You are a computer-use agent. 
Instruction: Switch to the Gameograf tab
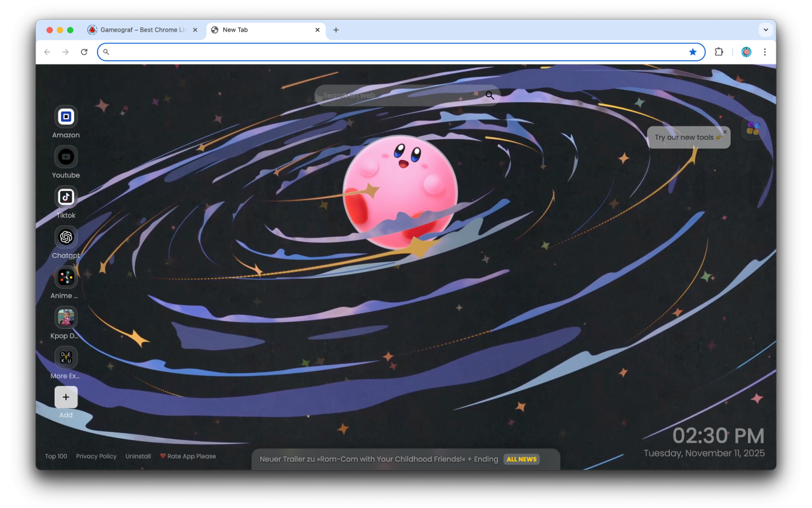coord(143,30)
